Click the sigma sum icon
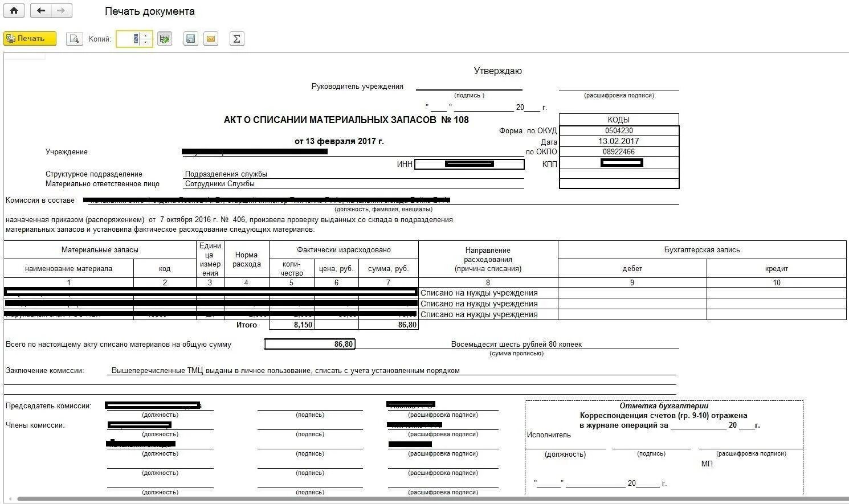The image size is (849, 504). tap(236, 39)
